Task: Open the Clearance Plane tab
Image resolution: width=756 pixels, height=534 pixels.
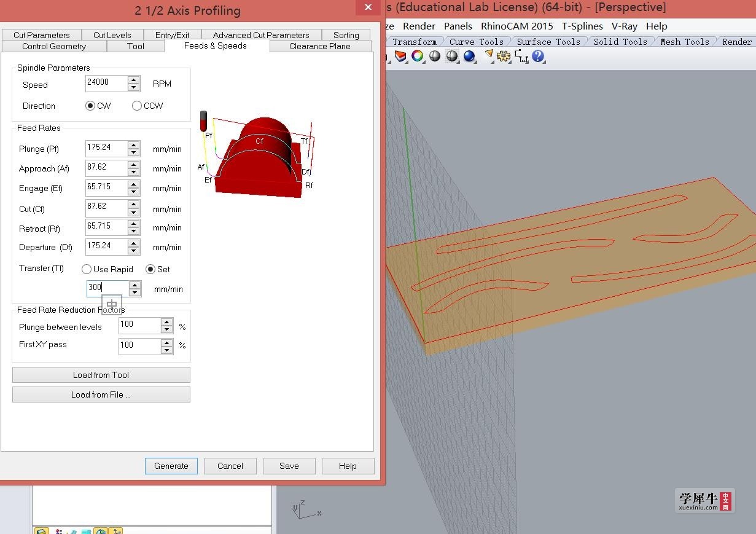Action: pyautogui.click(x=320, y=46)
